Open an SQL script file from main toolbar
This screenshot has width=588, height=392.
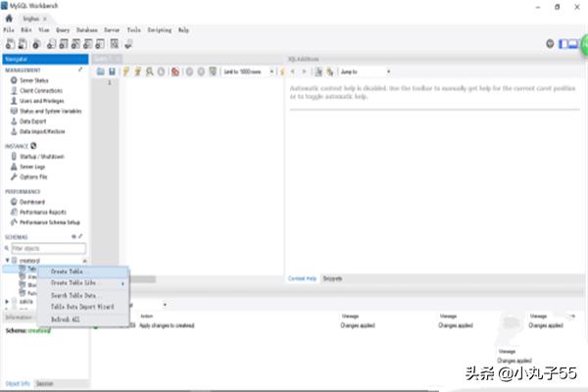(x=23, y=44)
